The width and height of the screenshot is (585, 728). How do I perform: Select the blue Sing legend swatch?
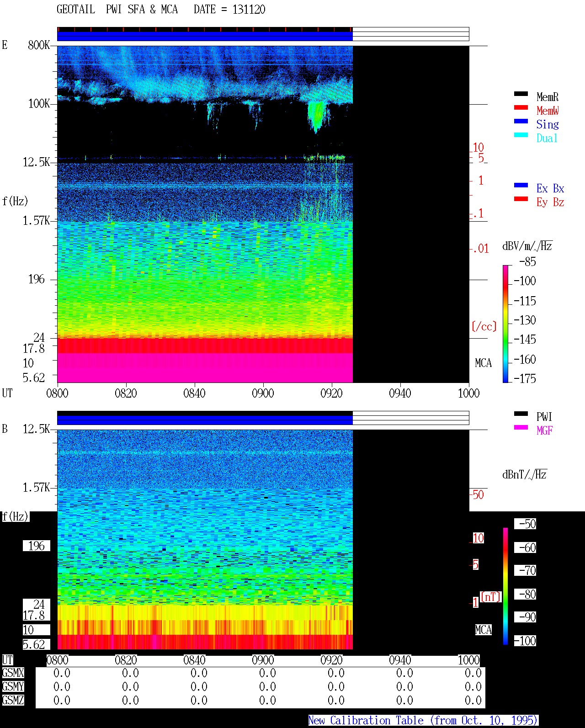click(521, 121)
